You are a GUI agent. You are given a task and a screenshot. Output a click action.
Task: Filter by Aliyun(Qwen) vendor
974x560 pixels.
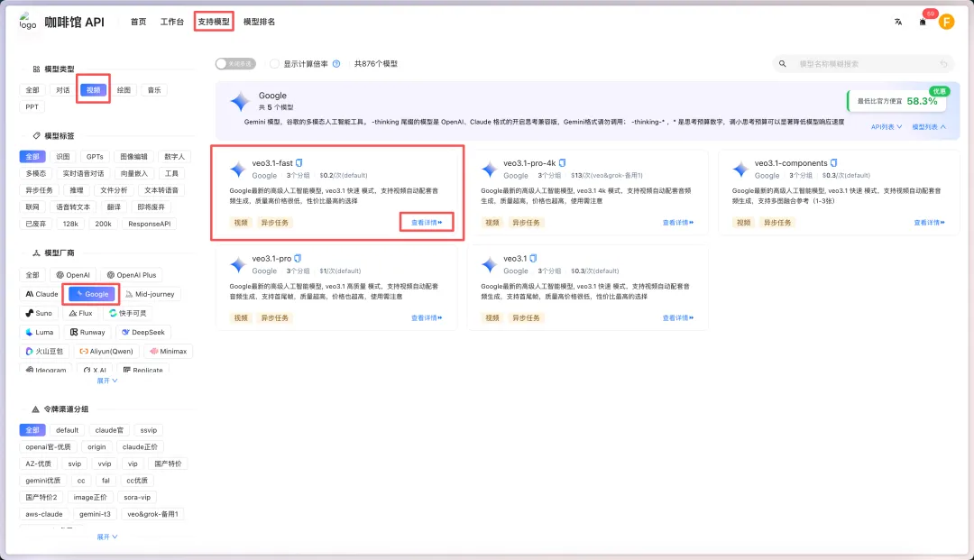pos(106,352)
